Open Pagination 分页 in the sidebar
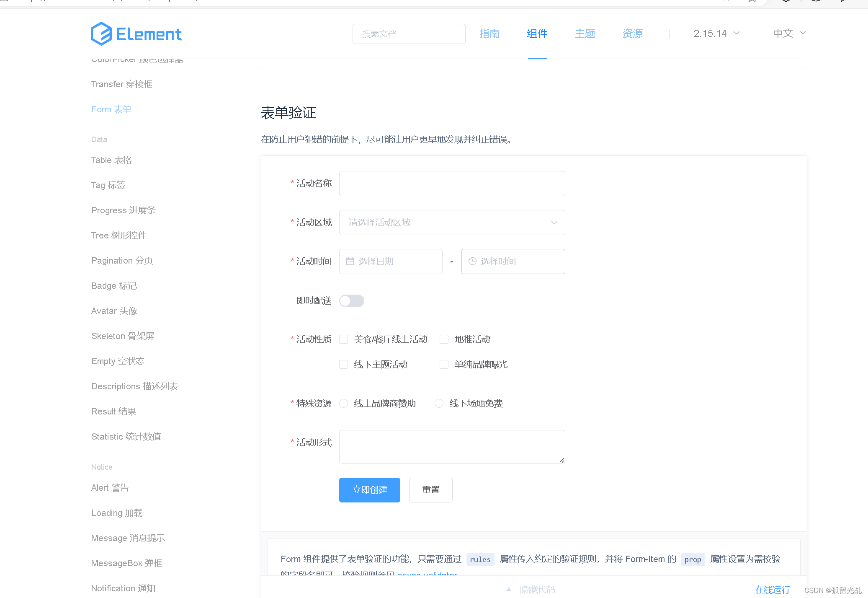This screenshot has height=598, width=868. 122,261
